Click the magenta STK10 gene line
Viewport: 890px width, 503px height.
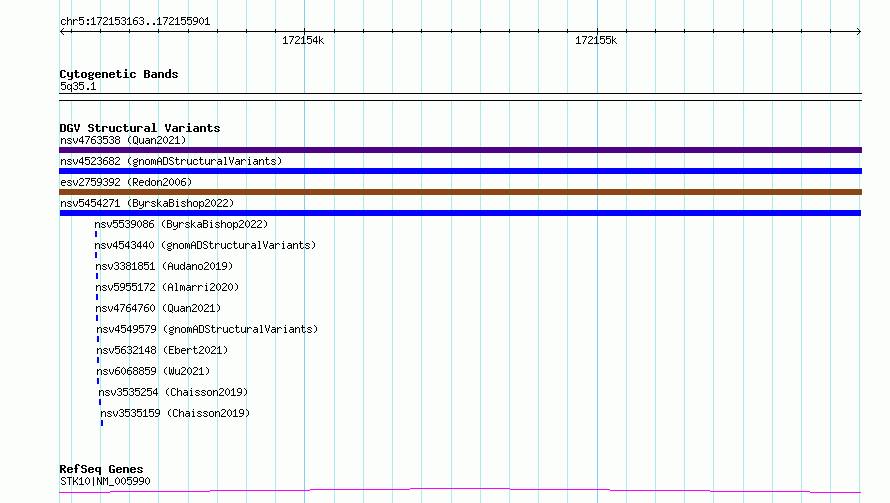click(460, 490)
